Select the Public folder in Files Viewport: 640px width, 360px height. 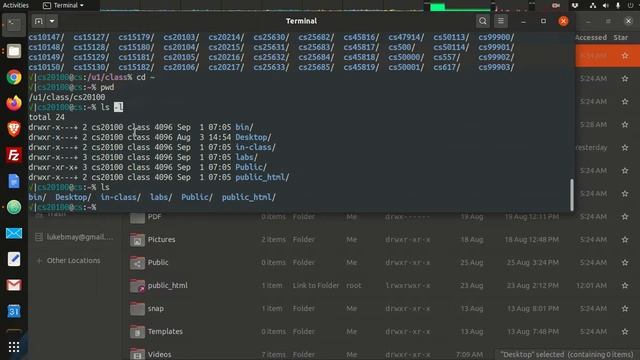(158, 262)
